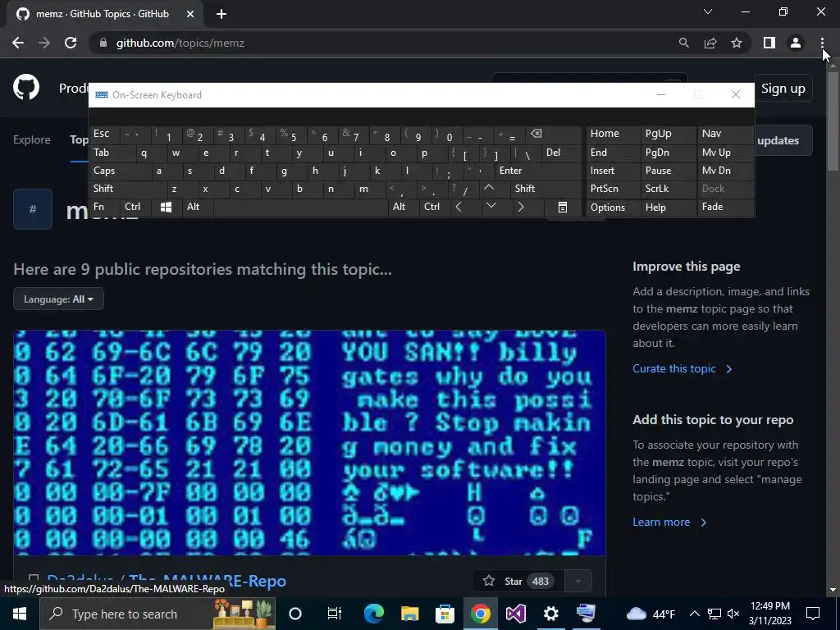Viewport: 840px width, 630px height.
Task: Click the space bar on On-Screen Keyboard
Action: pyautogui.click(x=300, y=207)
